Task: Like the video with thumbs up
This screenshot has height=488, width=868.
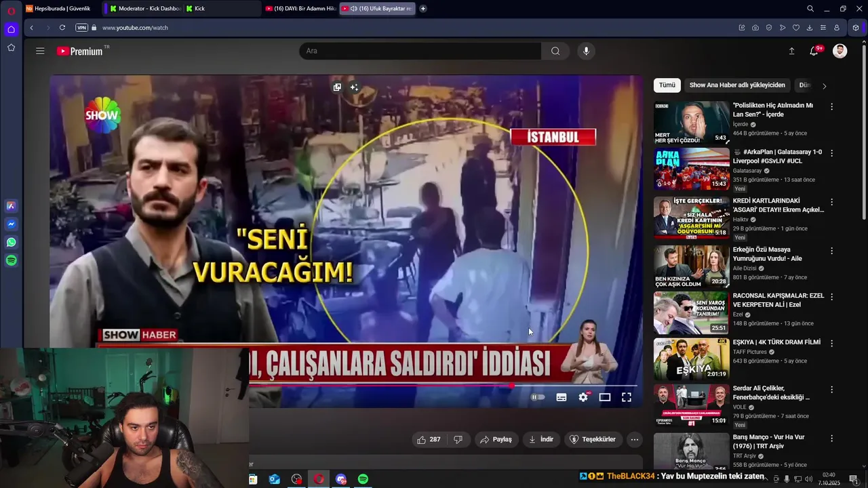Action: point(429,439)
